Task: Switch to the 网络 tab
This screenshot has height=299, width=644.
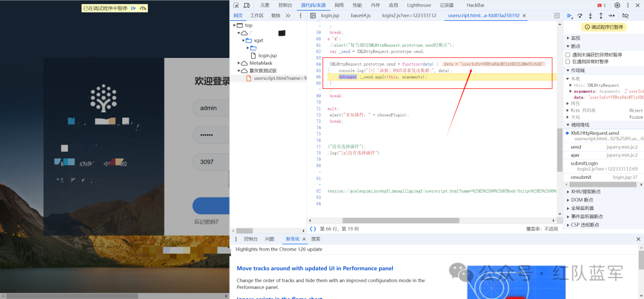Action: tap(339, 5)
